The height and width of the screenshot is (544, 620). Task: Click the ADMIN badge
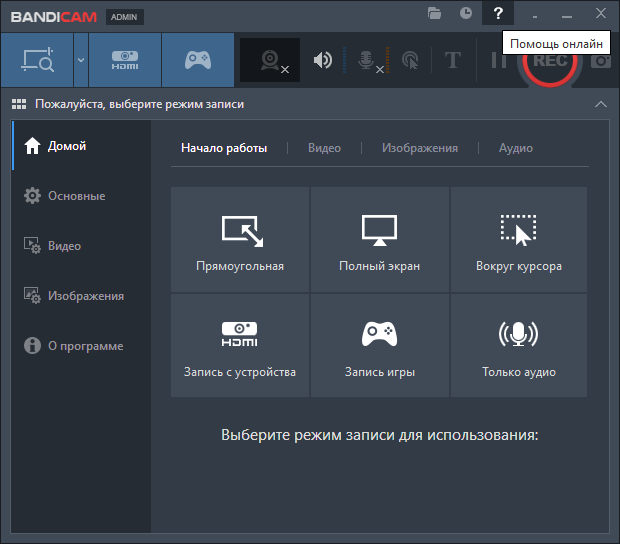[124, 17]
